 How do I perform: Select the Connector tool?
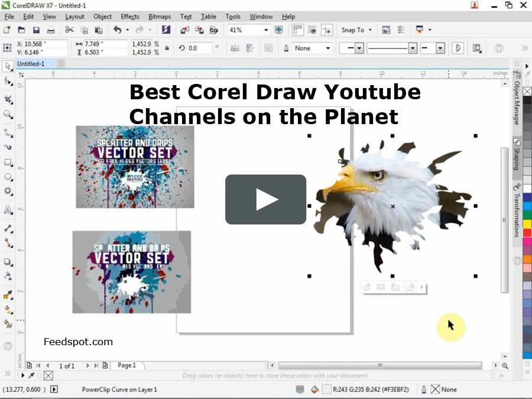[8, 243]
